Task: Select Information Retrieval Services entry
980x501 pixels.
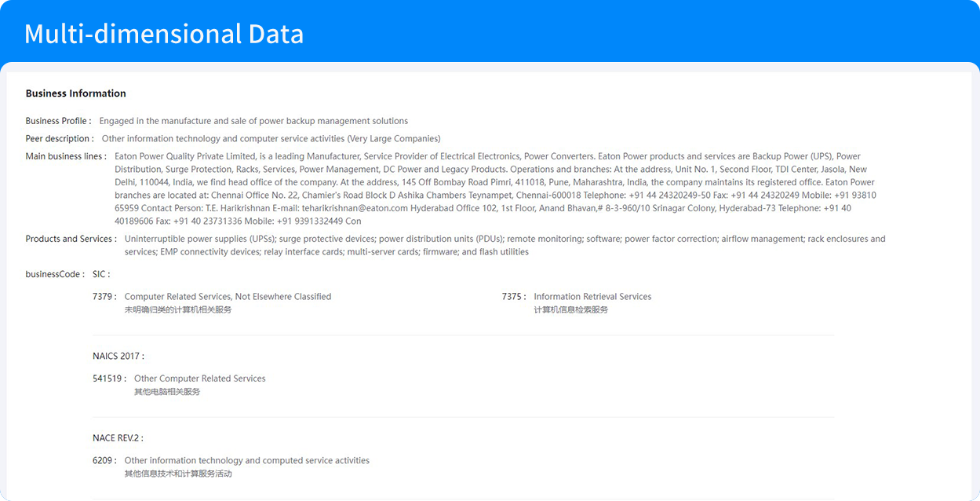Action: click(592, 297)
